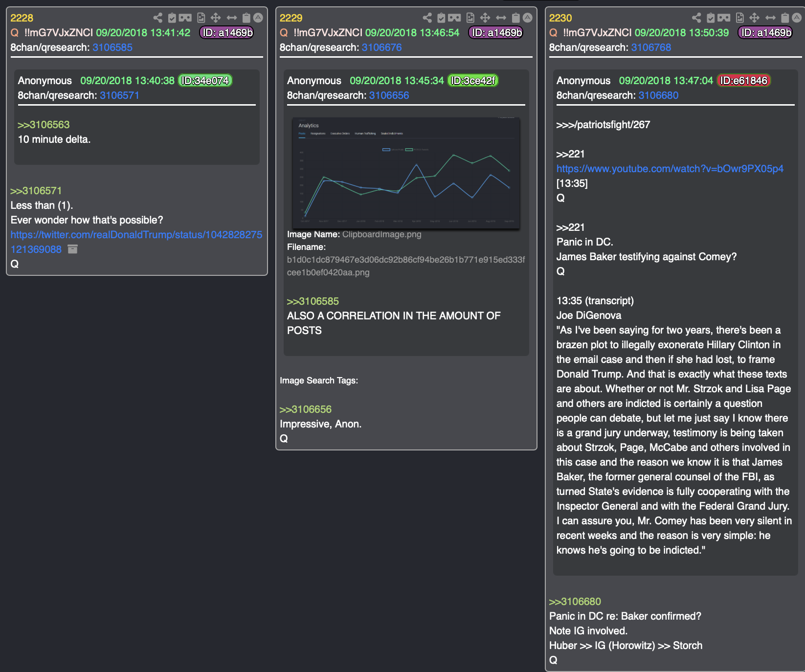805x672 pixels.
Task: Click the '>>>/patriotsfight/267' text
Action: click(x=604, y=125)
